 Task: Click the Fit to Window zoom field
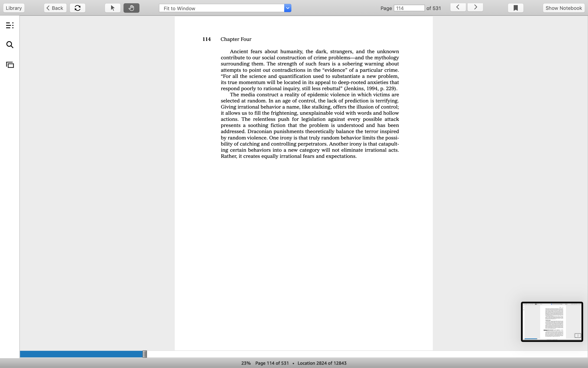222,8
